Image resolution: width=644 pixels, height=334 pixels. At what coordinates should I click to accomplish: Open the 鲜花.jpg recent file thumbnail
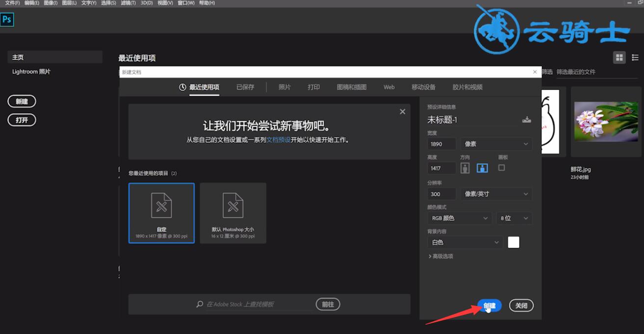pyautogui.click(x=607, y=121)
